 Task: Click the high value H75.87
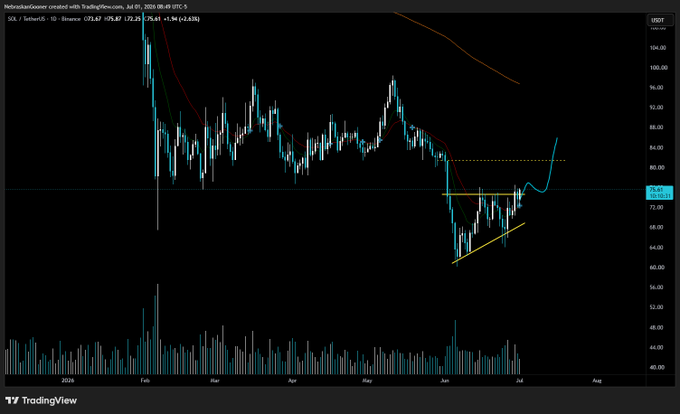113,19
